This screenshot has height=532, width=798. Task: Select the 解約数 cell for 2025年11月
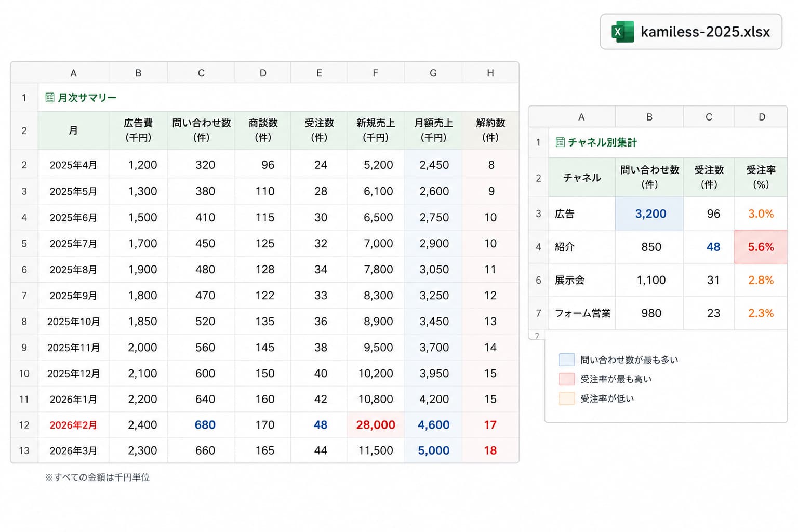(x=490, y=347)
